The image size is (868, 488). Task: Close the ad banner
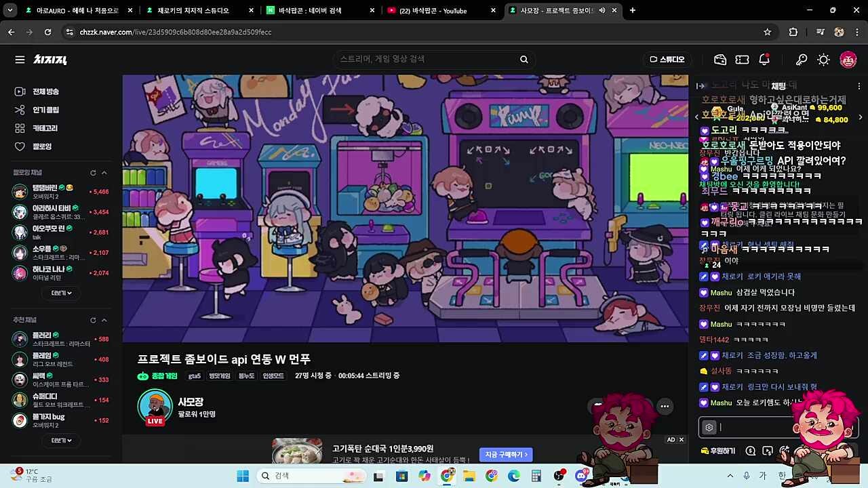coord(681,440)
